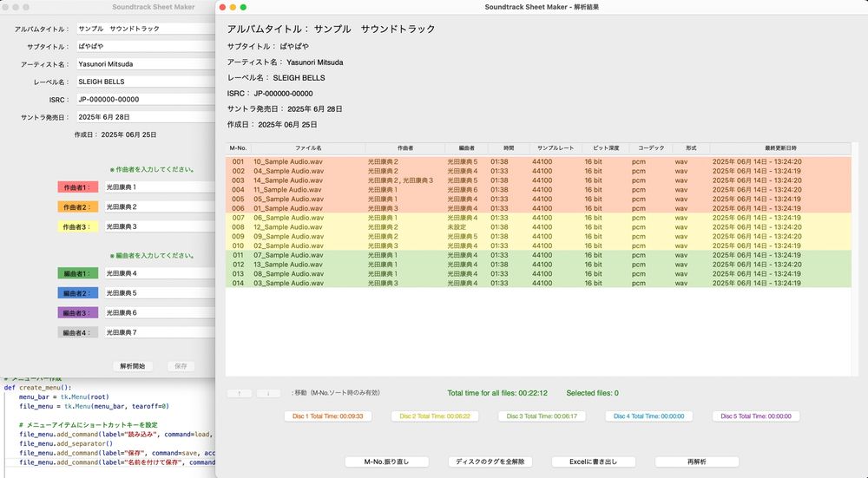Focus 編曲者2 field containing 光田康典 5
This screenshot has height=478, width=868.
pos(160,292)
